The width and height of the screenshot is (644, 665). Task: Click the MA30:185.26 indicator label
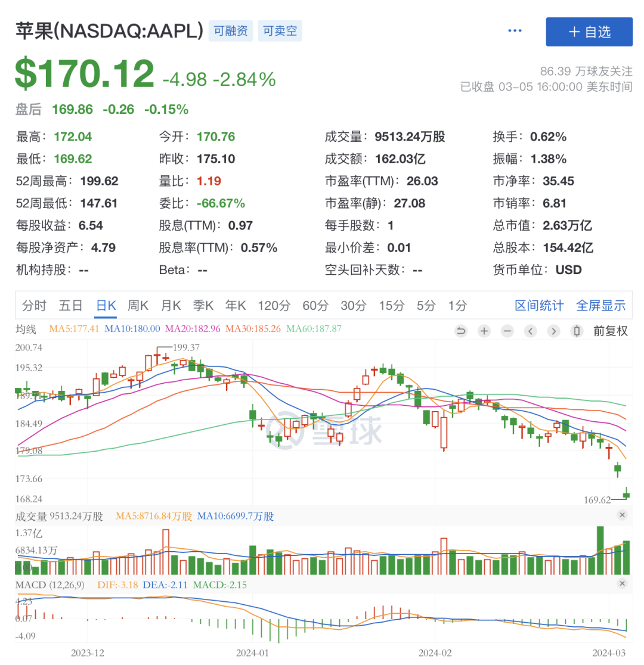pyautogui.click(x=253, y=329)
